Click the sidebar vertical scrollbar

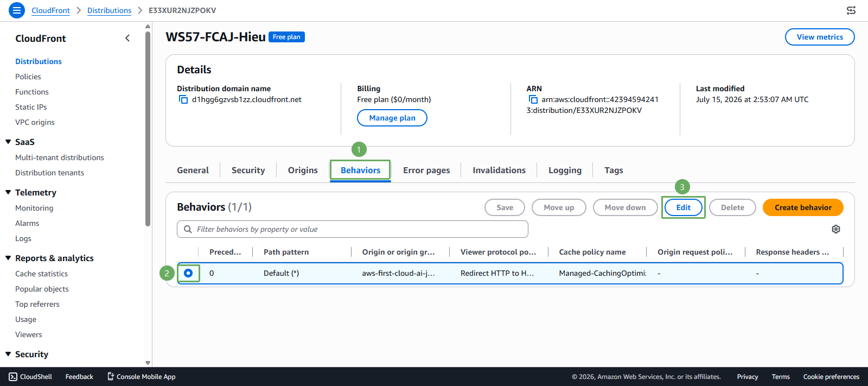(148, 129)
